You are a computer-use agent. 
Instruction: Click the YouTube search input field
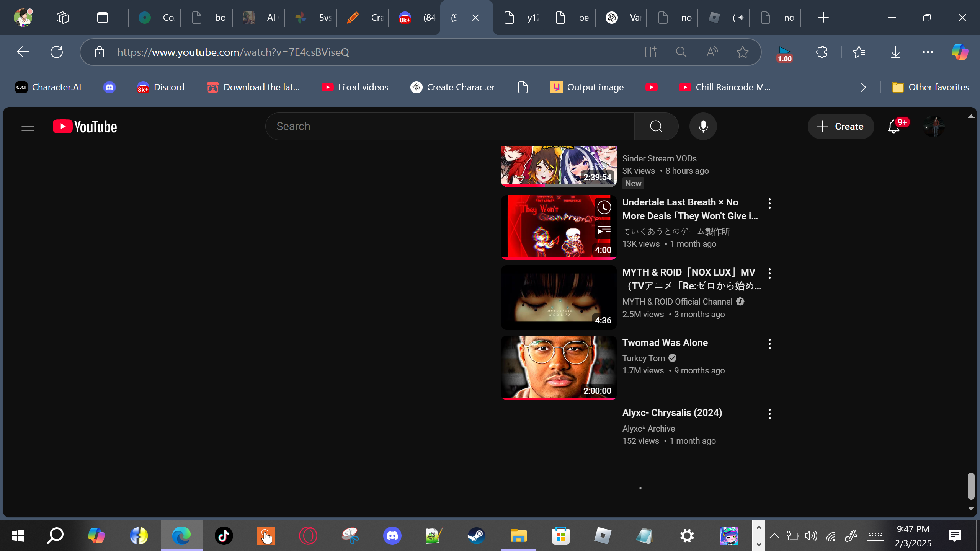(450, 126)
